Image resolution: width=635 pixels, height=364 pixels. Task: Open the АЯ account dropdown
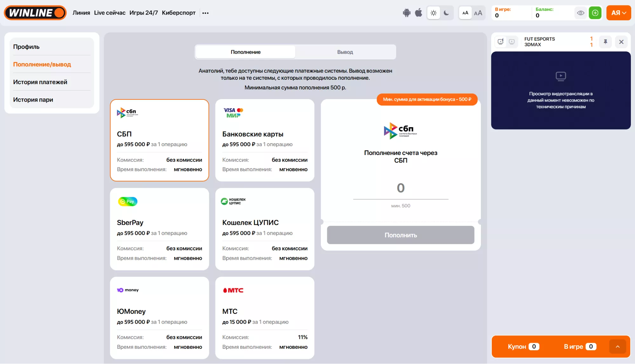[x=618, y=13]
